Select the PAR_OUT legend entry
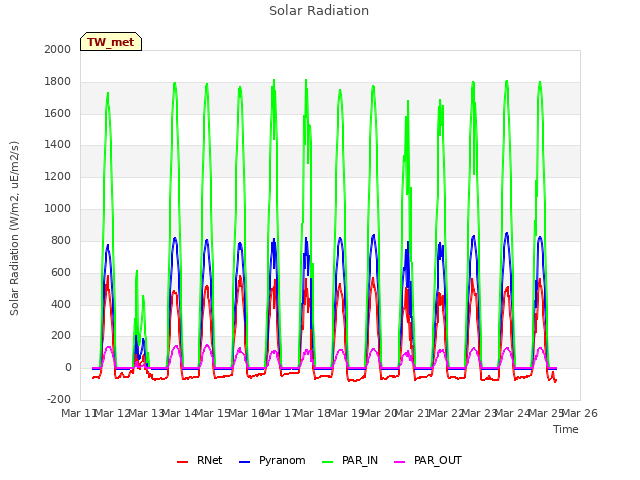 point(428,460)
